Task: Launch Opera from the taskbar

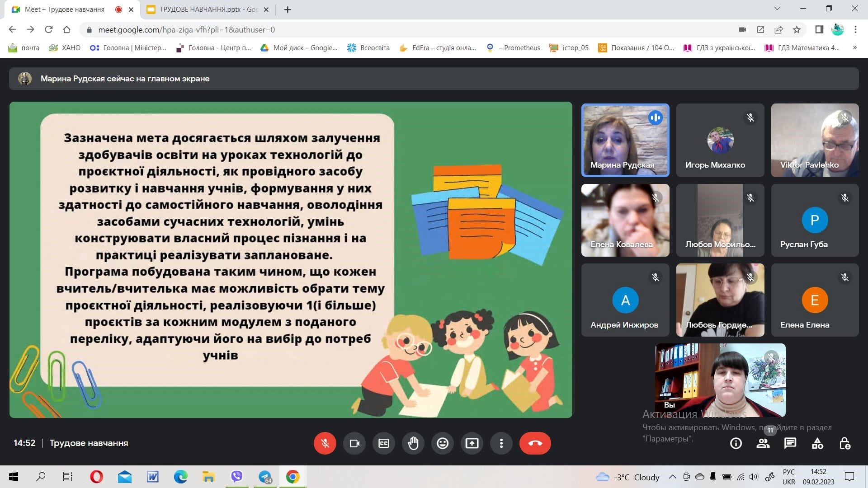Action: [96, 477]
